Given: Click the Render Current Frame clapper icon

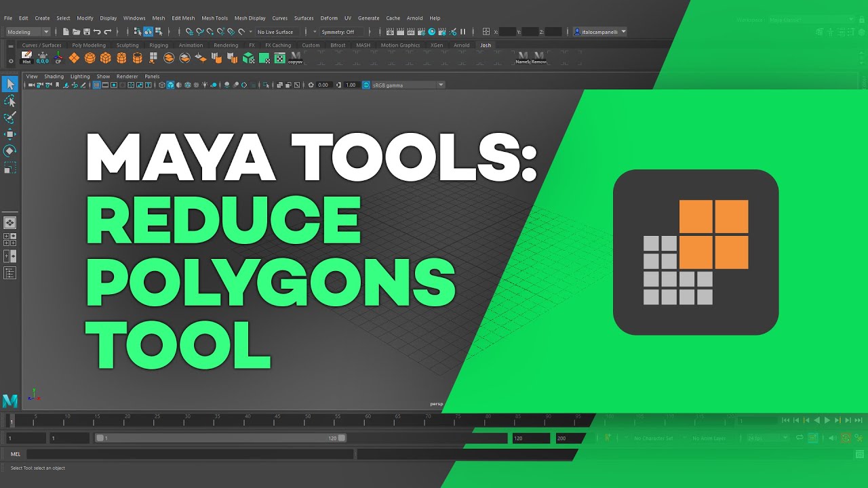Looking at the screenshot, I should tap(400, 32).
